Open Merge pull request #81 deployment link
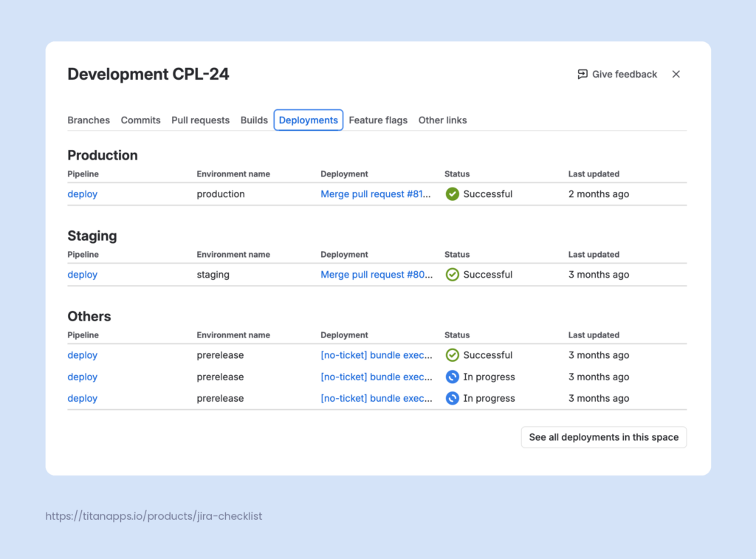This screenshot has width=756, height=559. [376, 194]
